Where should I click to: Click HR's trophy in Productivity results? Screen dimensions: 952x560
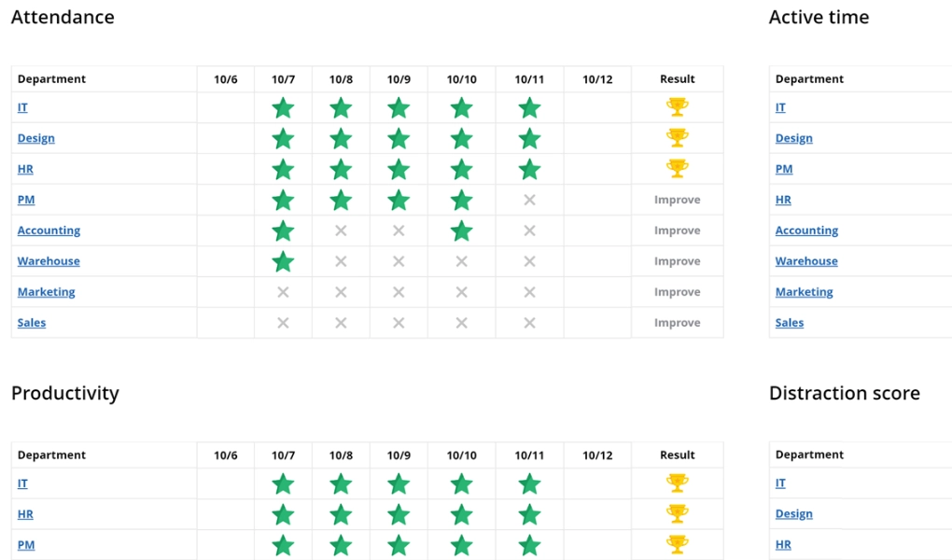677,514
